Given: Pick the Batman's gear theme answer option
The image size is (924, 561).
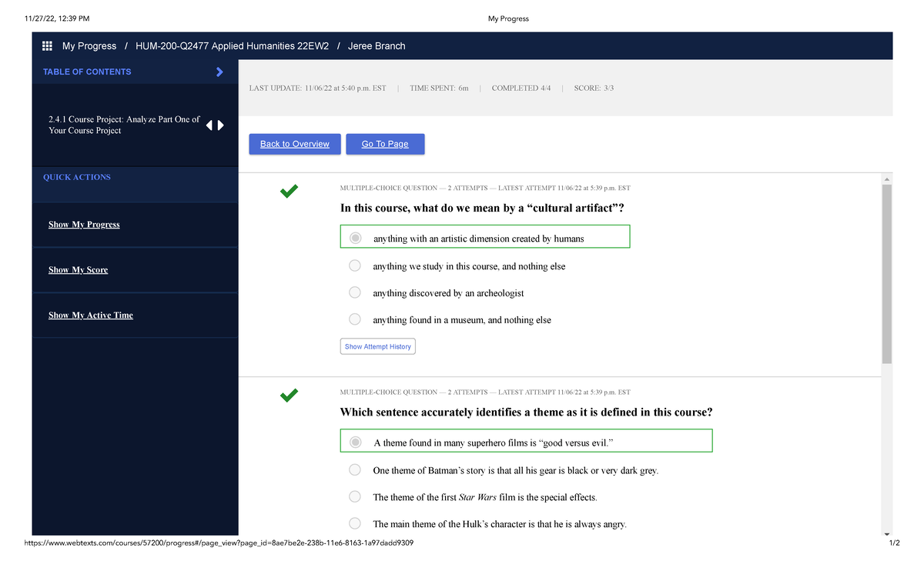Looking at the screenshot, I should [355, 470].
